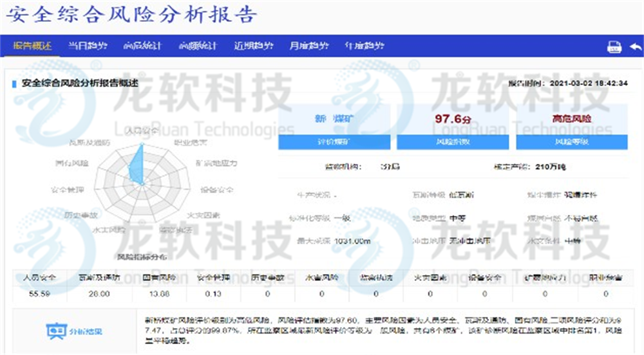This screenshot has width=644, height=355.
Task: Click the 评价煤矿 blue button
Action: [333, 142]
